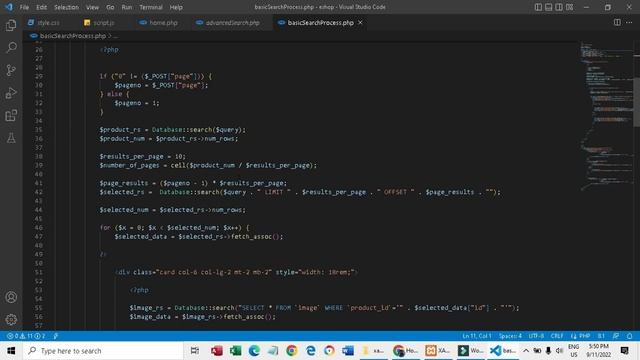Change encoding via UTF-8 status item
This screenshot has width=640, height=360.
(x=536, y=336)
